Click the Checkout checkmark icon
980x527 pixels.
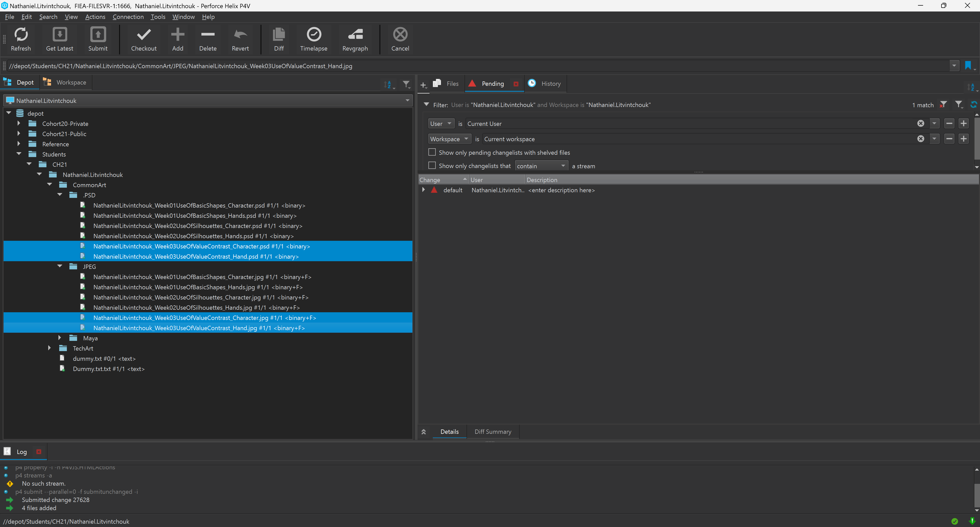click(143, 35)
